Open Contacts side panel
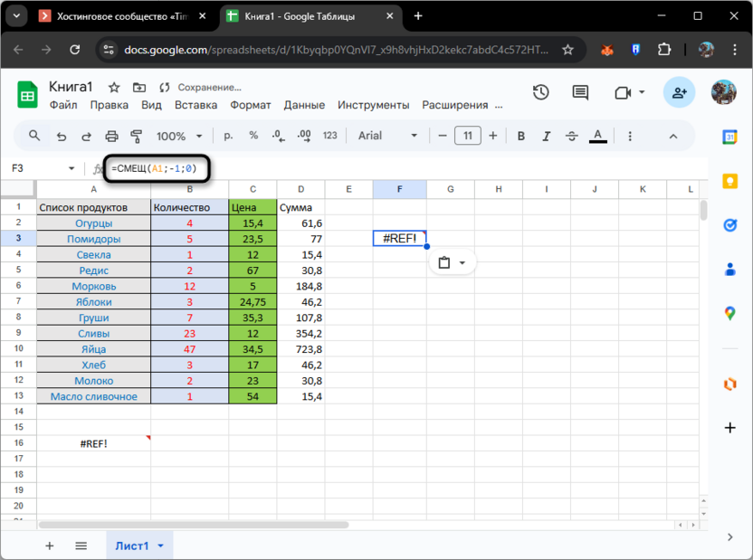 730,270
